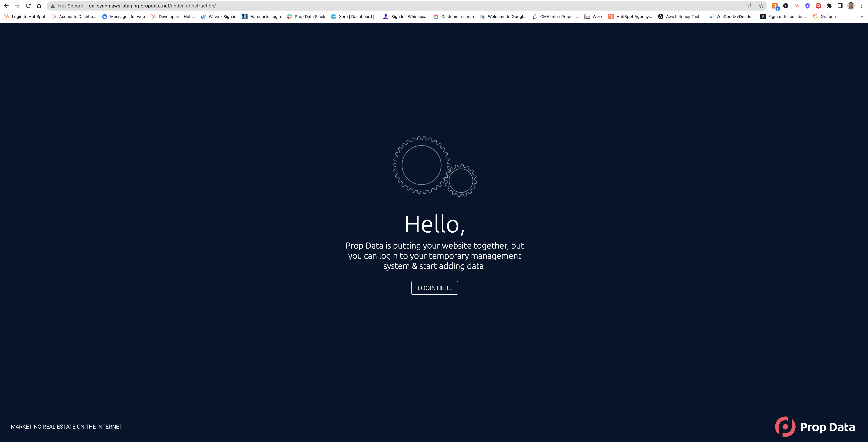Open Xero Dashboard bookmark
Screen dimensions: 868x442
click(354, 16)
